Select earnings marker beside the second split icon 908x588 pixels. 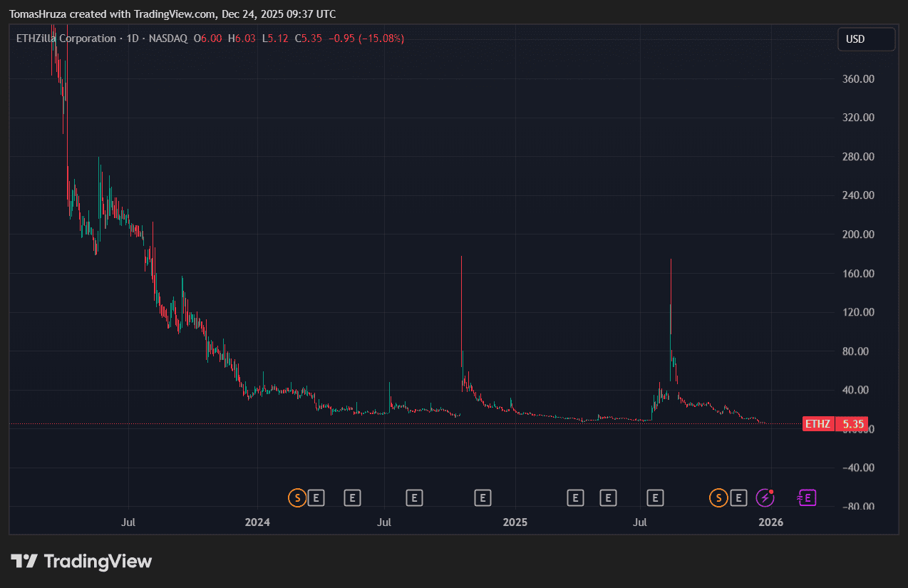point(739,497)
